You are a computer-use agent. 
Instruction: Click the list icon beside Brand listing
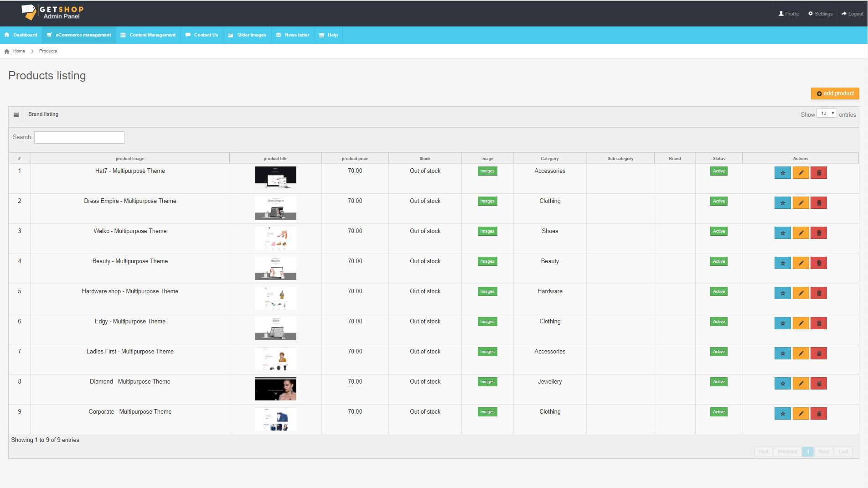(x=16, y=115)
